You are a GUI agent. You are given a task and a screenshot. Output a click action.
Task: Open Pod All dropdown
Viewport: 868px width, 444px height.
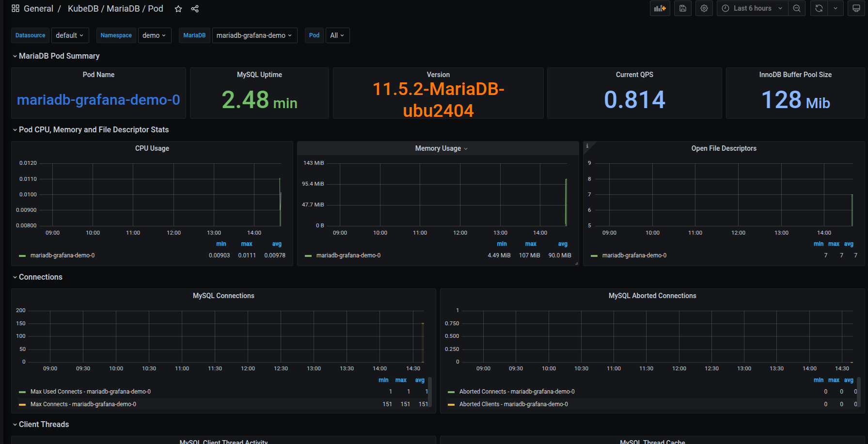point(337,35)
